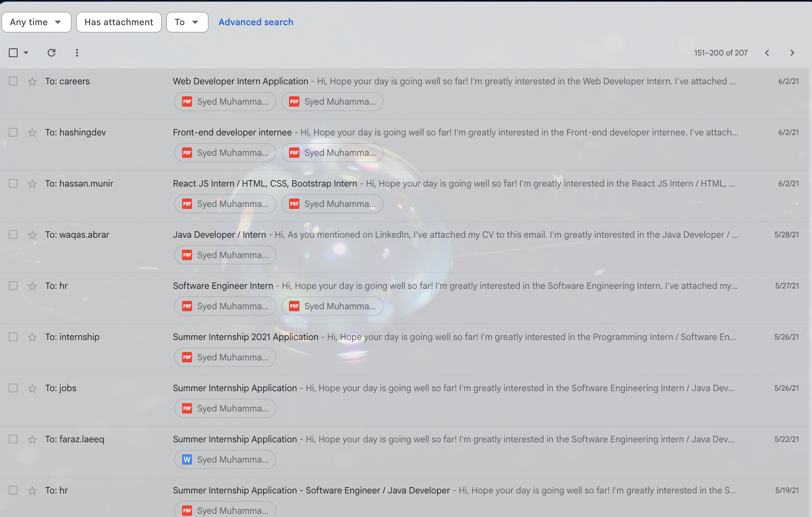Open Advanced search link
812x517 pixels.
[x=256, y=22]
